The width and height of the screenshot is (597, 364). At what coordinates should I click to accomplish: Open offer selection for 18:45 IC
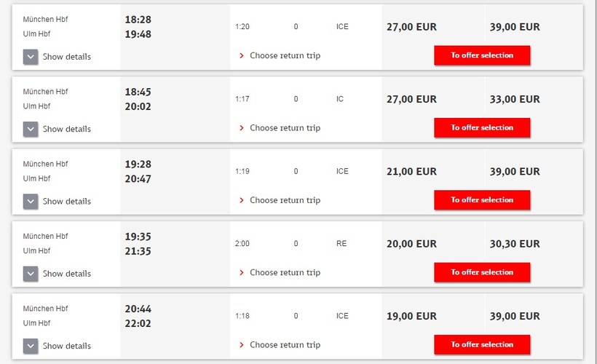coord(482,127)
